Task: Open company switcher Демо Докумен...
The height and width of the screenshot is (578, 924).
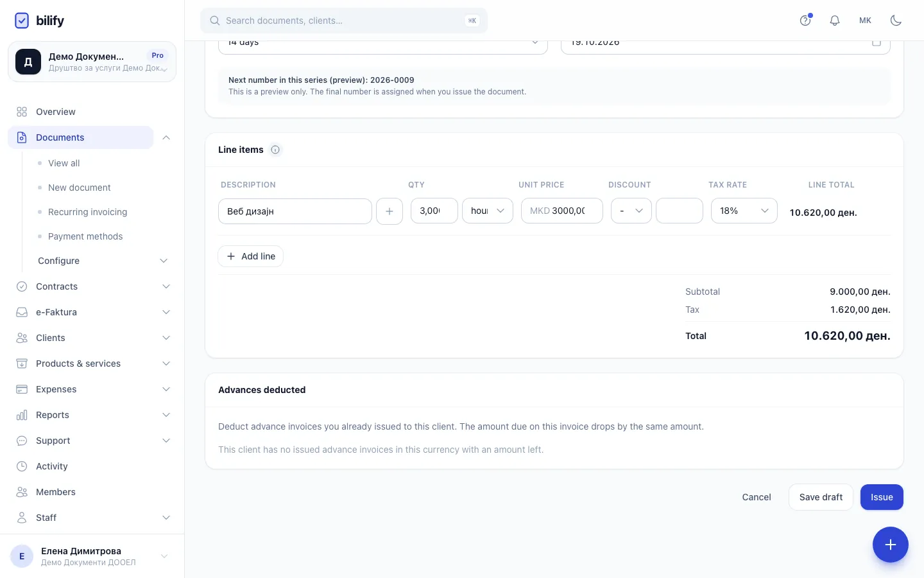Action: pos(92,62)
